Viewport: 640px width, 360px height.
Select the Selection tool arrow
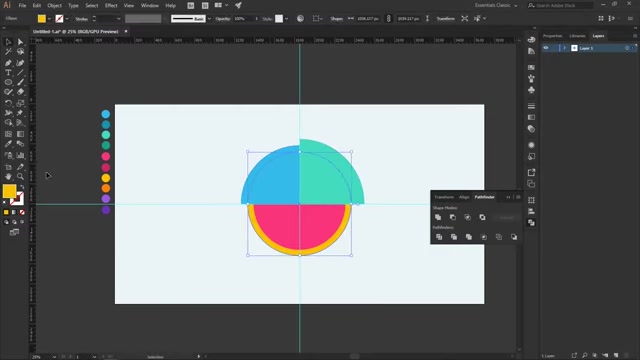(8, 42)
